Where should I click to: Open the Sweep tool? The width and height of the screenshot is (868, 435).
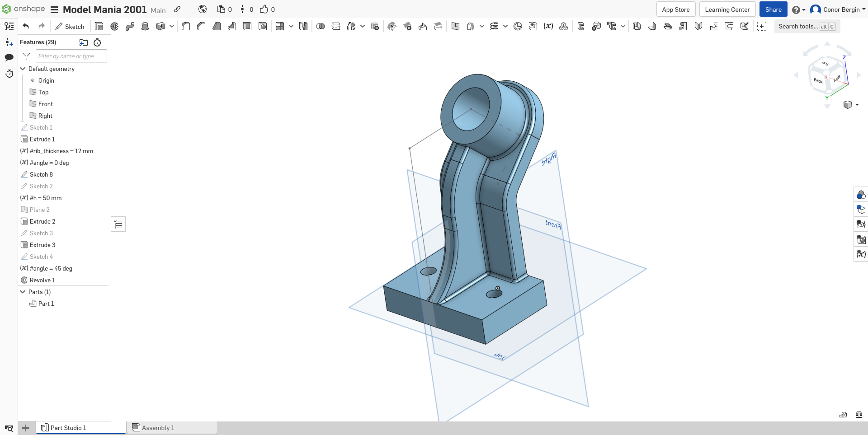tap(130, 26)
